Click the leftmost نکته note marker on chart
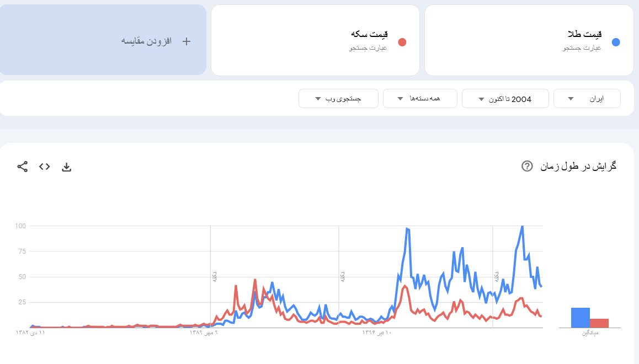Image resolution: width=639 pixels, height=364 pixels. (x=214, y=276)
